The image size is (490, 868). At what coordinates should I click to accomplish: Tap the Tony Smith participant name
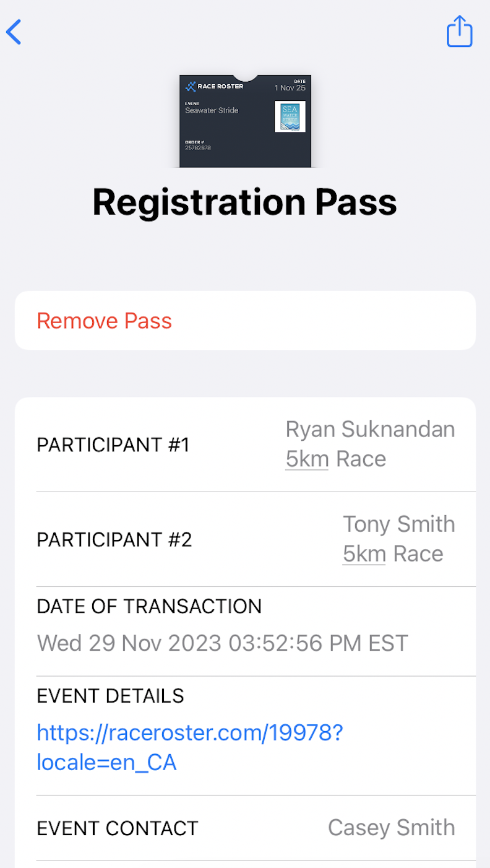(399, 524)
